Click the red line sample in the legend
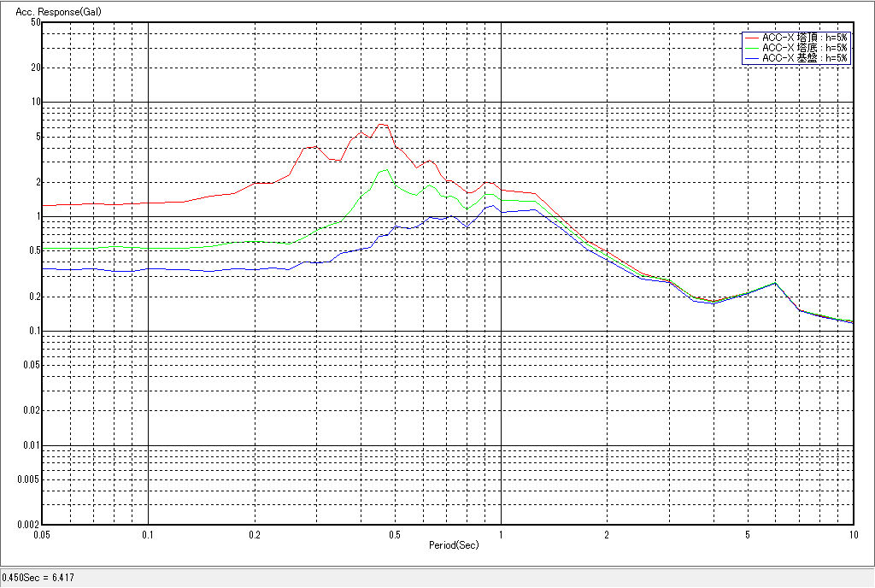The image size is (875, 588). pyautogui.click(x=752, y=38)
